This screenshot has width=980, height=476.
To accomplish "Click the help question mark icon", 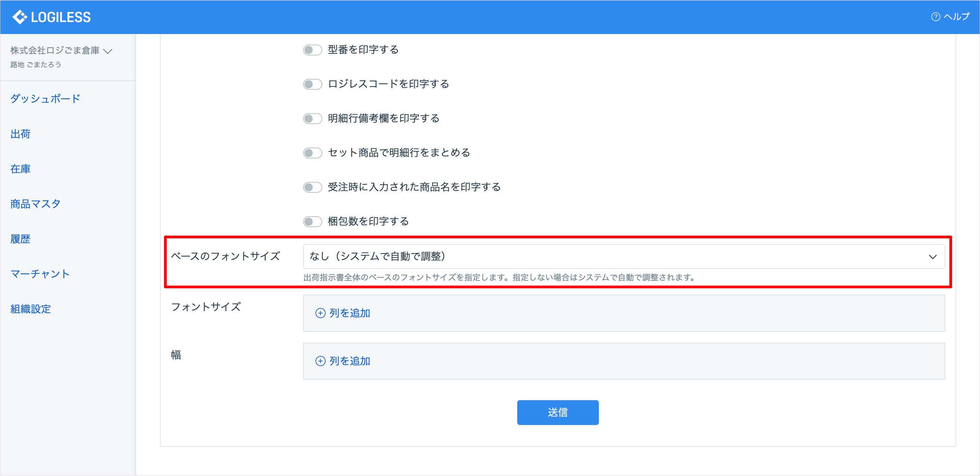I will tap(935, 17).
